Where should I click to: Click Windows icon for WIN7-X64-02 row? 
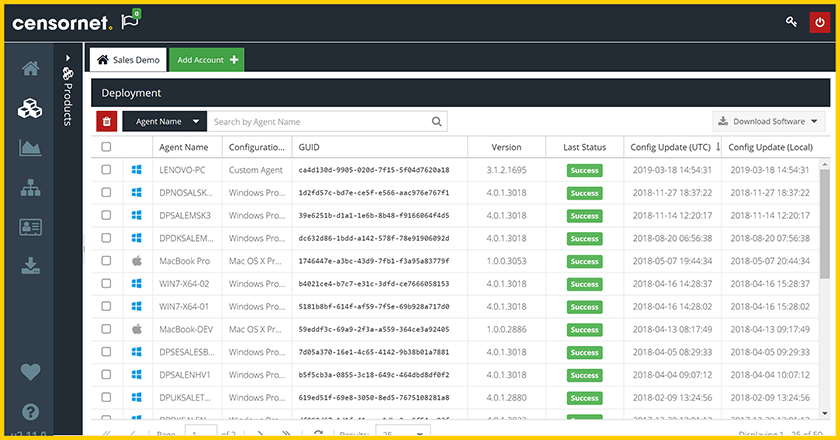click(137, 284)
